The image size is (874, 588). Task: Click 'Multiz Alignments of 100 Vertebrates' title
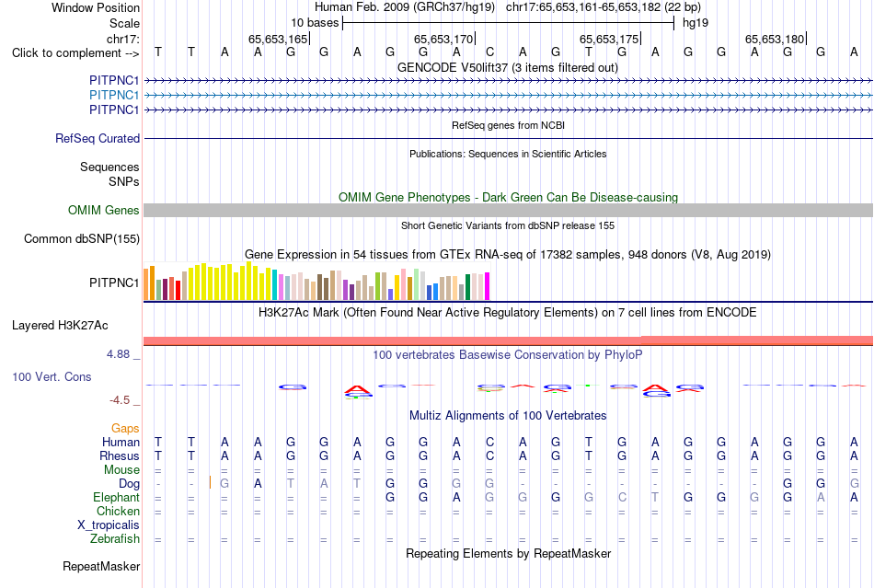[x=508, y=415]
